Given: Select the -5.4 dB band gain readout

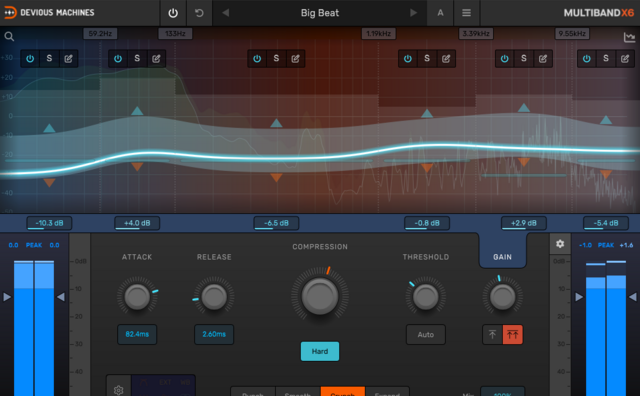Looking at the screenshot, I should (x=606, y=223).
